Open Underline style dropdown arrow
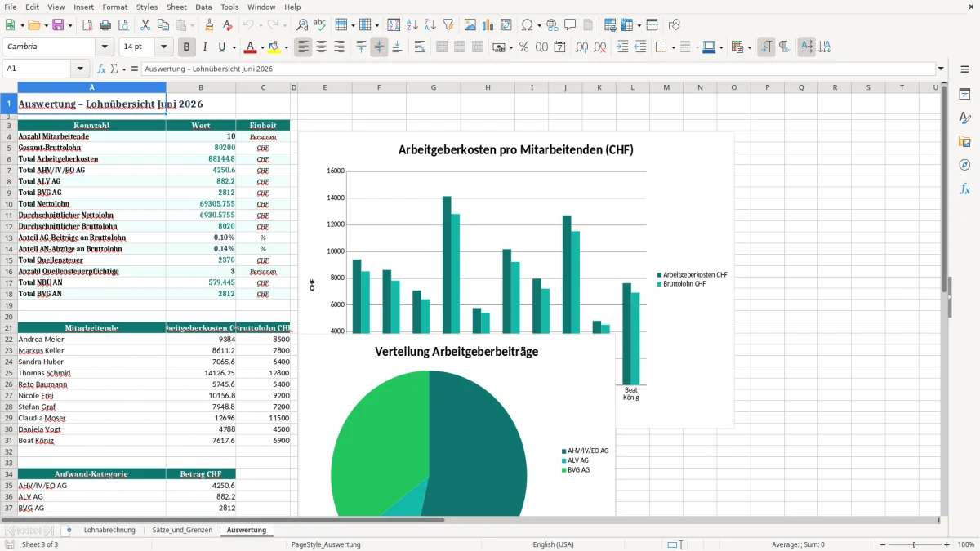 234,47
